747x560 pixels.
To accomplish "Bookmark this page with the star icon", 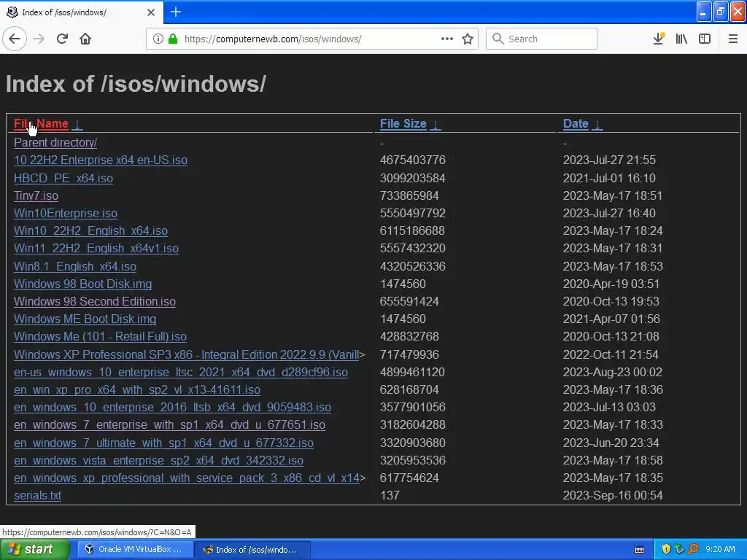I will [x=468, y=39].
